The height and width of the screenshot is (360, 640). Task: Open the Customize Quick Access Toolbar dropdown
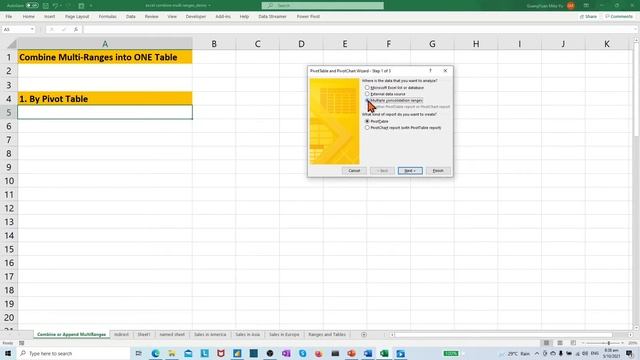[91, 6]
